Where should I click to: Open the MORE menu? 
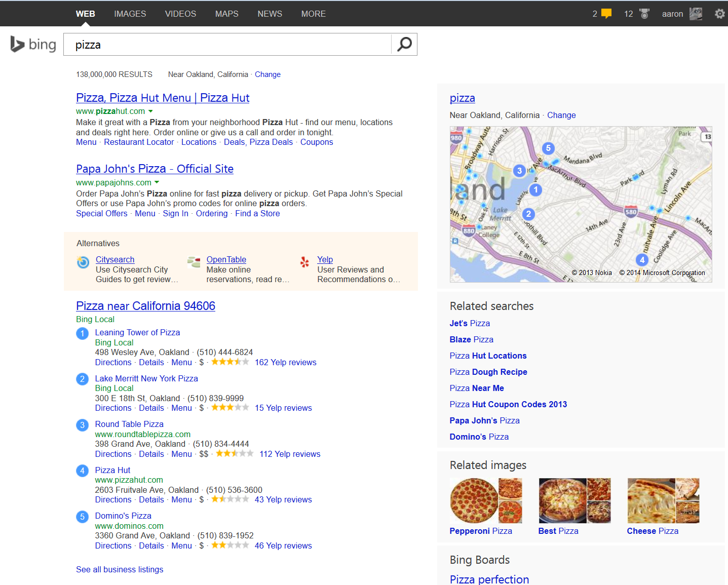point(314,14)
